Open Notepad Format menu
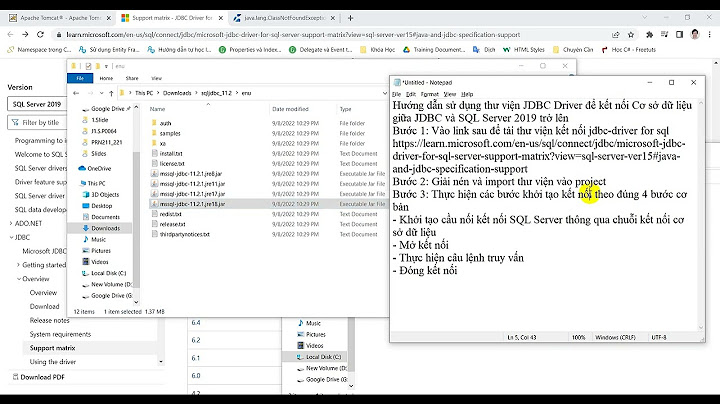Viewport: 720px width, 404px height. coord(430,94)
